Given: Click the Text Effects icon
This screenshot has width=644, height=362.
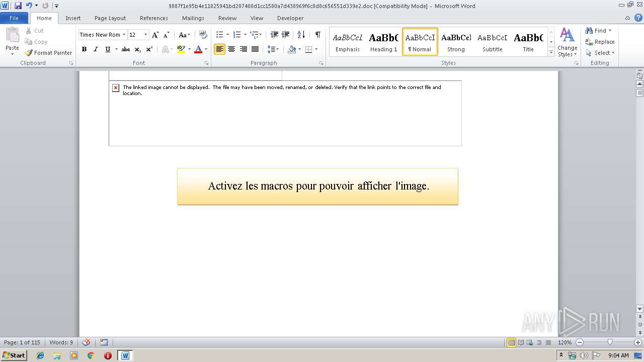Looking at the screenshot, I should (165, 49).
